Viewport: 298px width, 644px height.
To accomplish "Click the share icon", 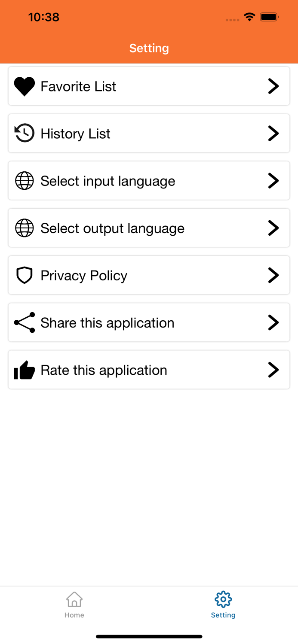I will [x=25, y=322].
